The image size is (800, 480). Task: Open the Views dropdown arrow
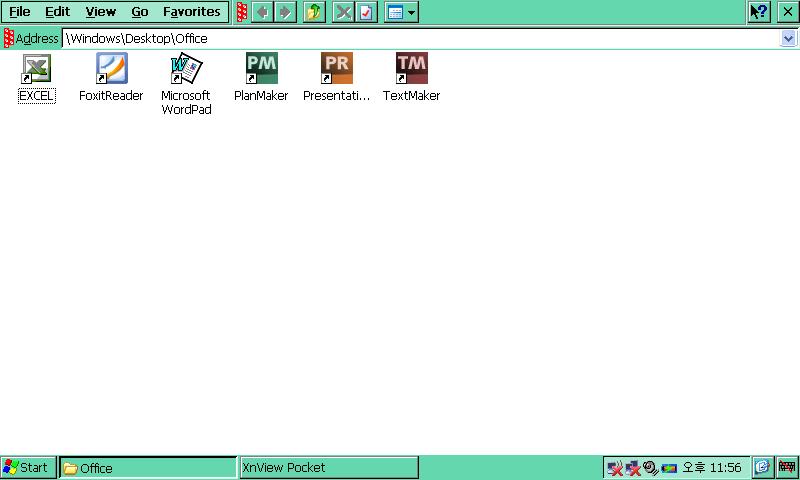(x=412, y=12)
